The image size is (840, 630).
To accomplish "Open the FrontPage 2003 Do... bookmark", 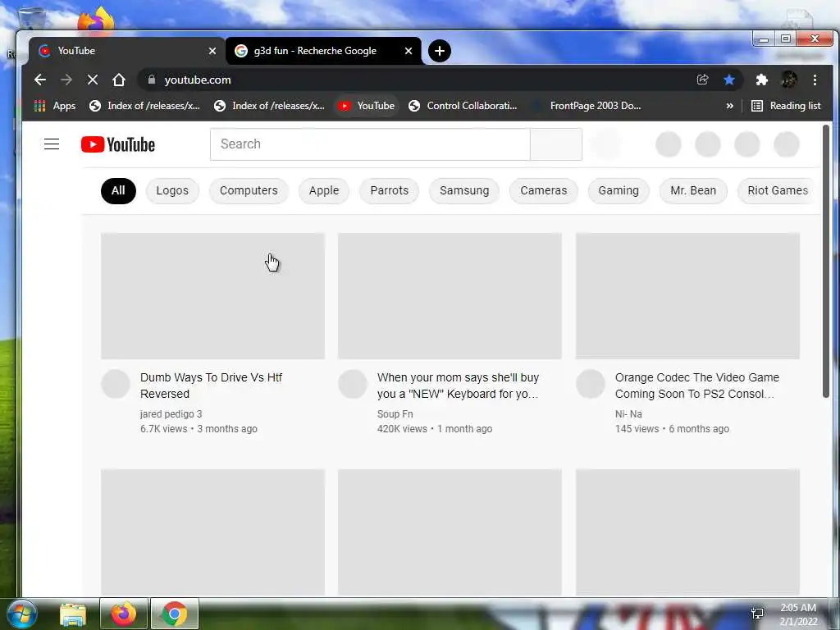I will point(587,106).
